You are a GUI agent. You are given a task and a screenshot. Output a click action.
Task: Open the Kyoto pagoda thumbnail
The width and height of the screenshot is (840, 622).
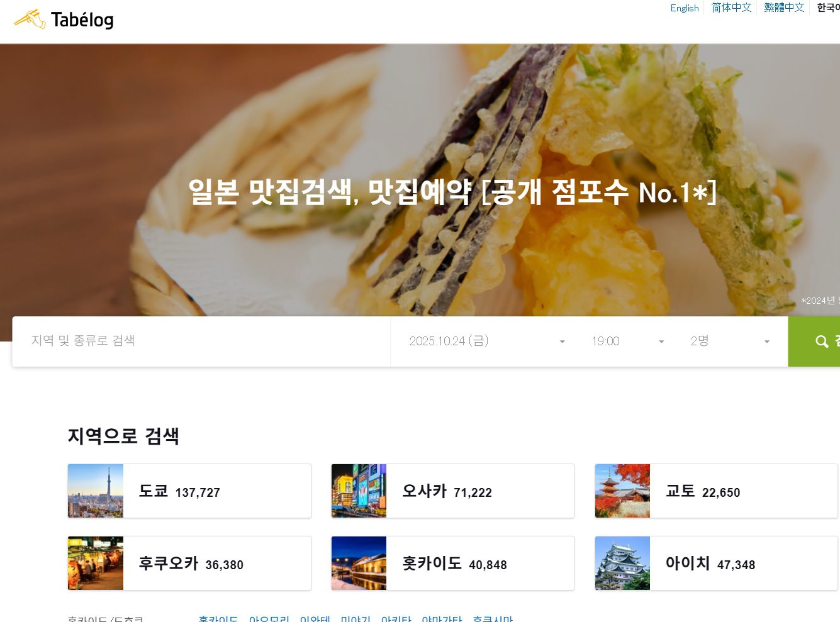[622, 491]
